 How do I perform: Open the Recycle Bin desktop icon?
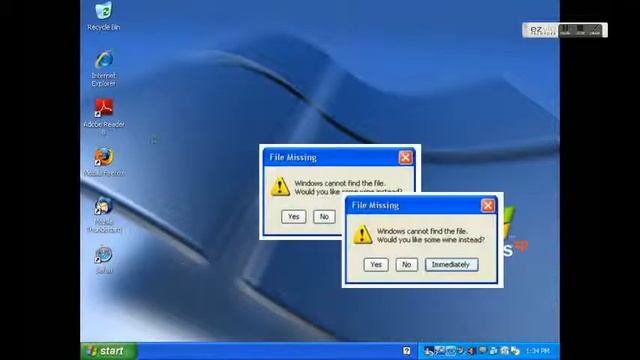tap(104, 16)
